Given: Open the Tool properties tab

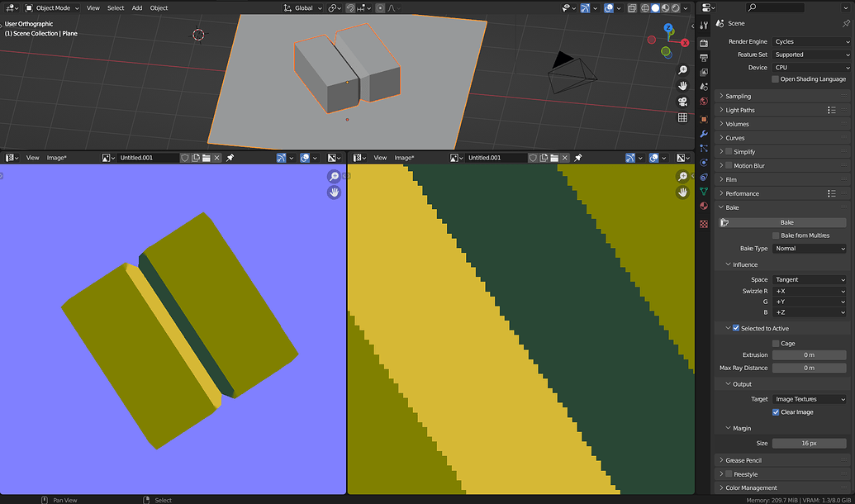Looking at the screenshot, I should 703,25.
